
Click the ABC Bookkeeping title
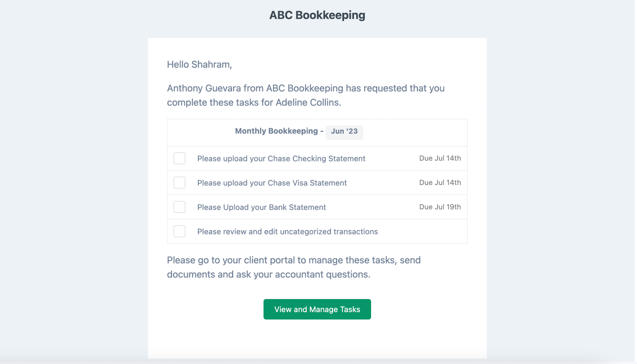coord(317,15)
